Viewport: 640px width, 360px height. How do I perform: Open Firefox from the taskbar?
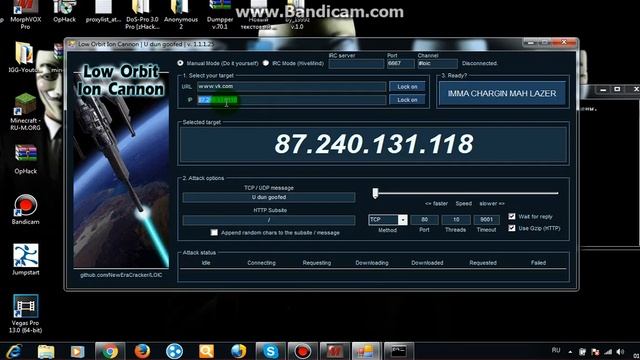coord(142,351)
